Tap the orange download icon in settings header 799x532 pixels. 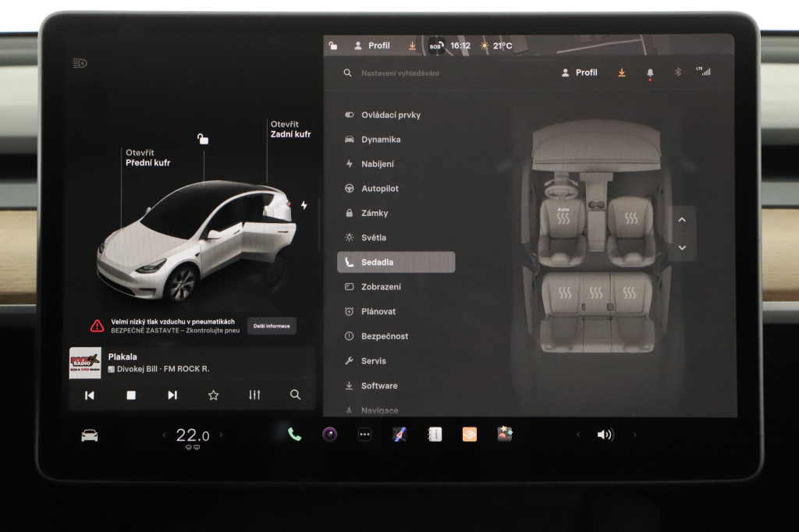(622, 73)
